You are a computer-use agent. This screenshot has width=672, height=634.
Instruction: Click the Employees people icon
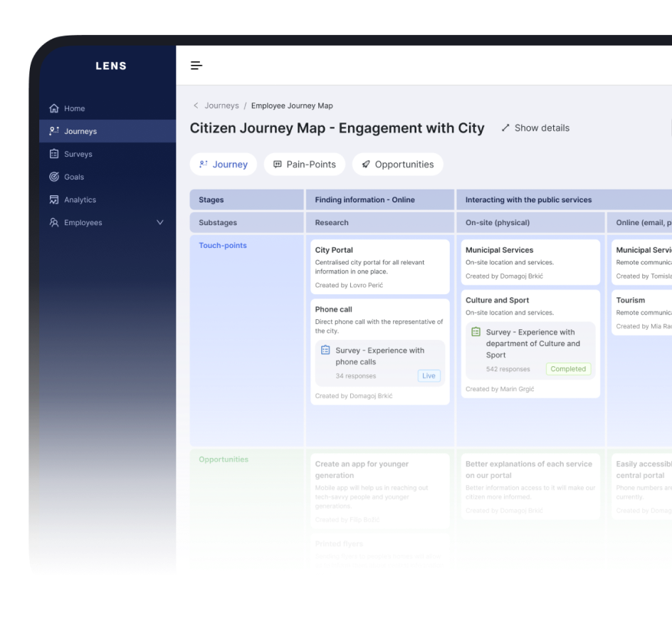coord(54,222)
